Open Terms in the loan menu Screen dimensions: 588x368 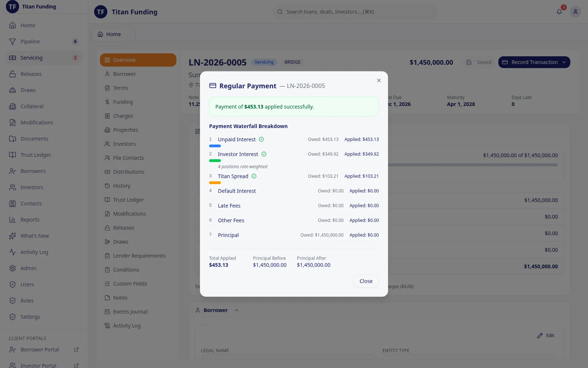pos(138,88)
